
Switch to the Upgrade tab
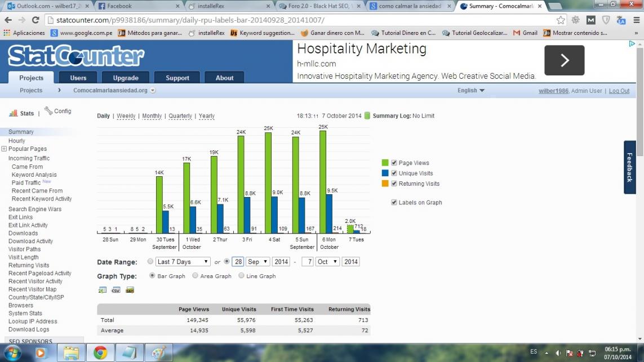pos(125,78)
